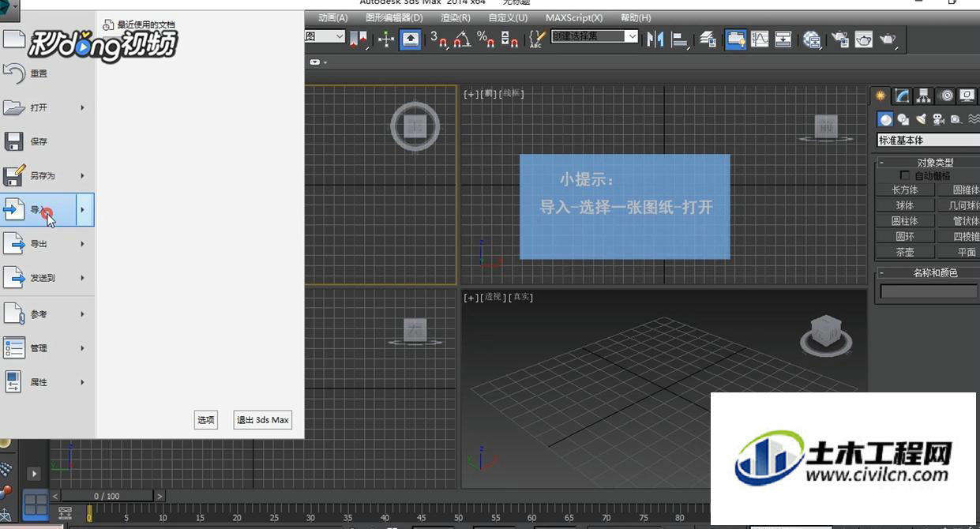Open the 自定义(U) menu
The height and width of the screenshot is (529, 980).
click(x=508, y=17)
